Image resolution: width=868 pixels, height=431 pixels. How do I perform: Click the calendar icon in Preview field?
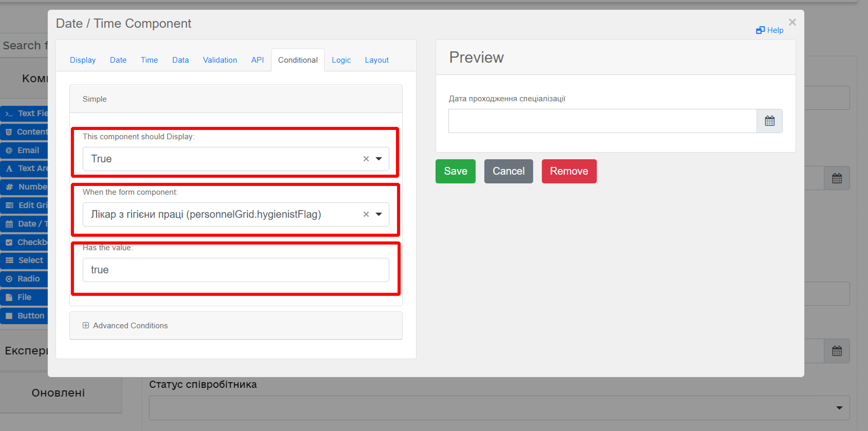(x=769, y=121)
